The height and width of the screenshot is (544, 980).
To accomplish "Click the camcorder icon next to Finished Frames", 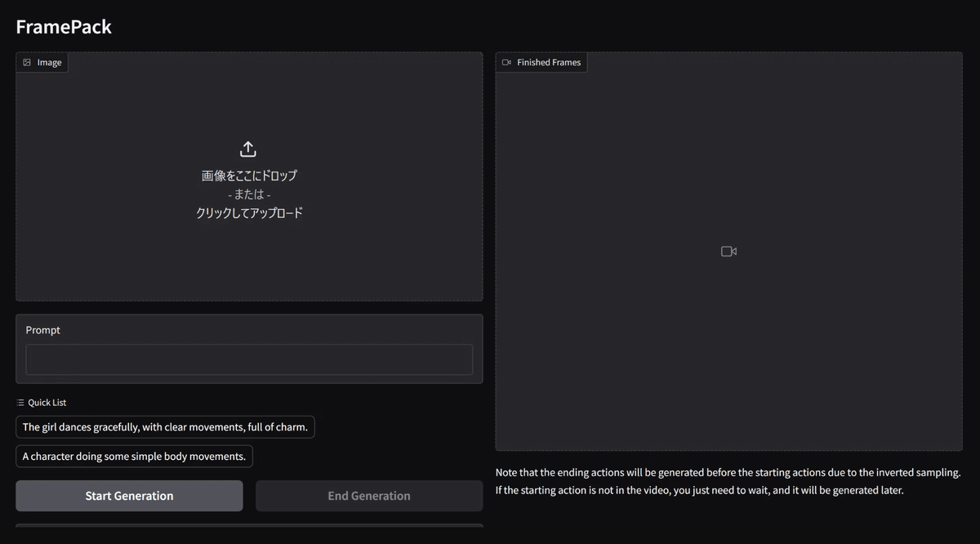I will coord(506,61).
